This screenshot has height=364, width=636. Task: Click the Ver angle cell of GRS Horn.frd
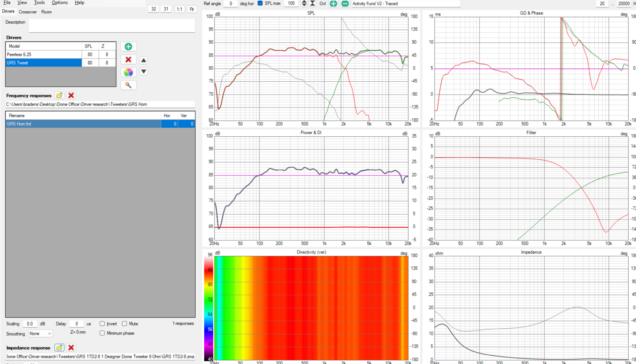pos(186,124)
